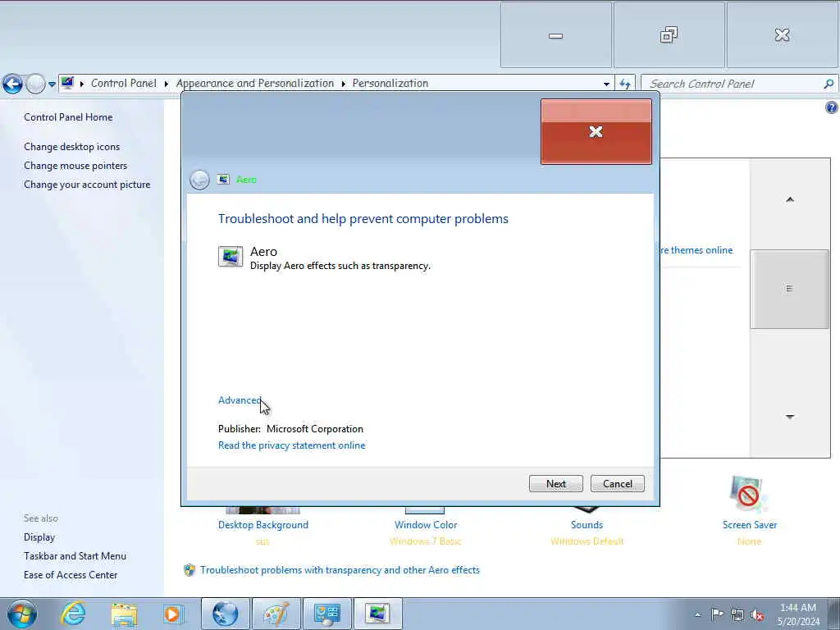Open Screen Saver settings
This screenshot has width=840, height=630.
[x=750, y=525]
